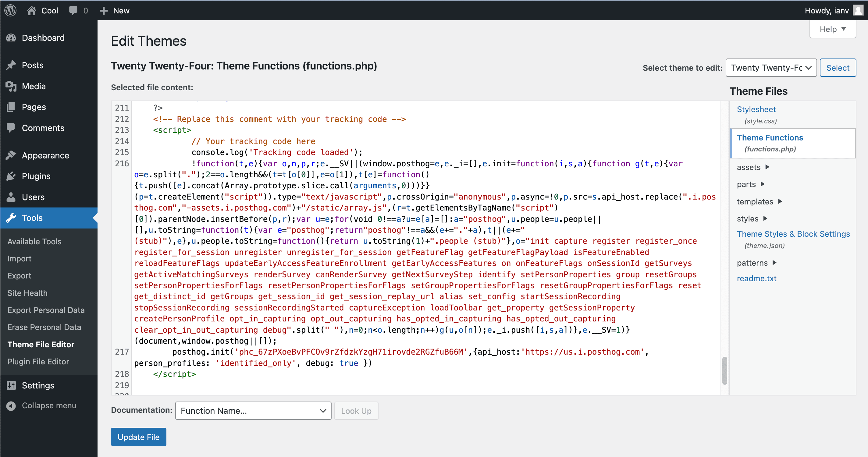Screen dimensions: 868x457
Task: Open the theme selection dropdown
Action: 770,68
